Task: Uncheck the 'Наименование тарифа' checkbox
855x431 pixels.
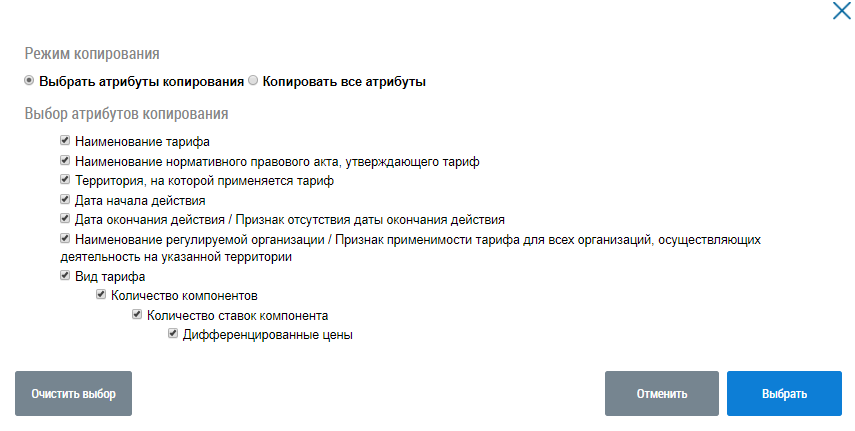Action: point(65,141)
